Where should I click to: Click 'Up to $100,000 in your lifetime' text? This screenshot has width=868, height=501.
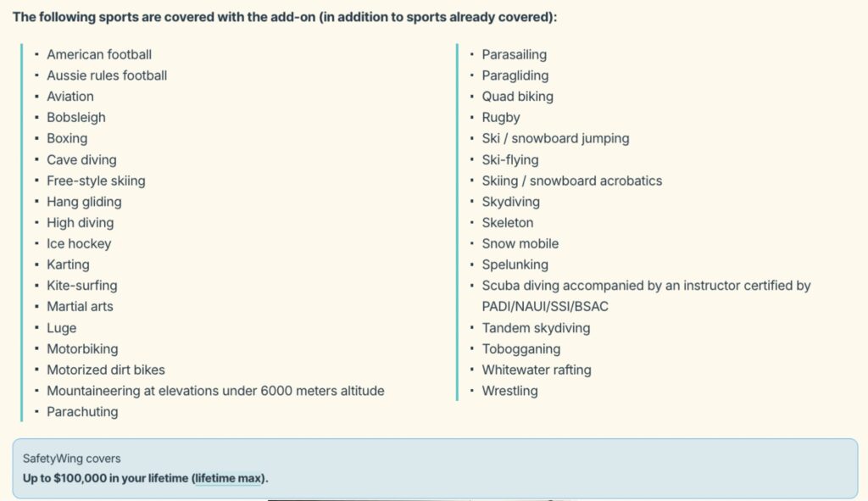[x=106, y=478]
